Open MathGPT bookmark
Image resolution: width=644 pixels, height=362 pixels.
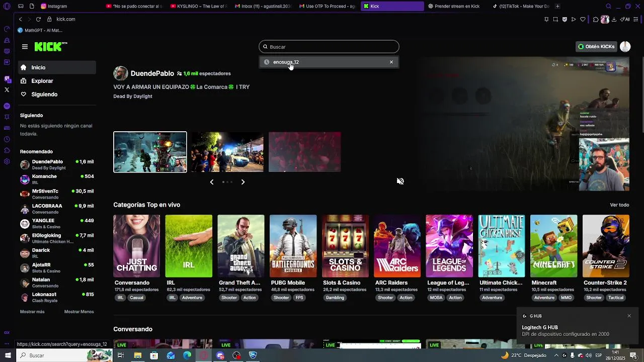[x=40, y=31]
